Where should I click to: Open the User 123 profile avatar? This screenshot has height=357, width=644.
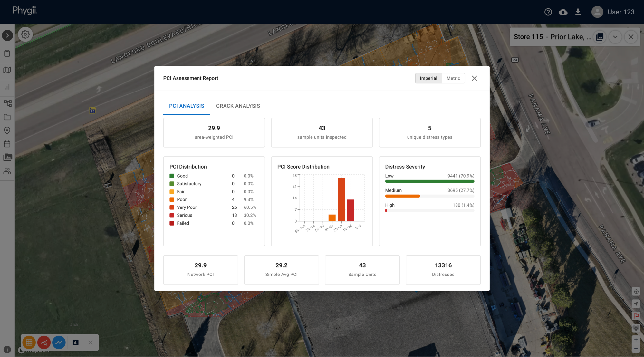(597, 12)
